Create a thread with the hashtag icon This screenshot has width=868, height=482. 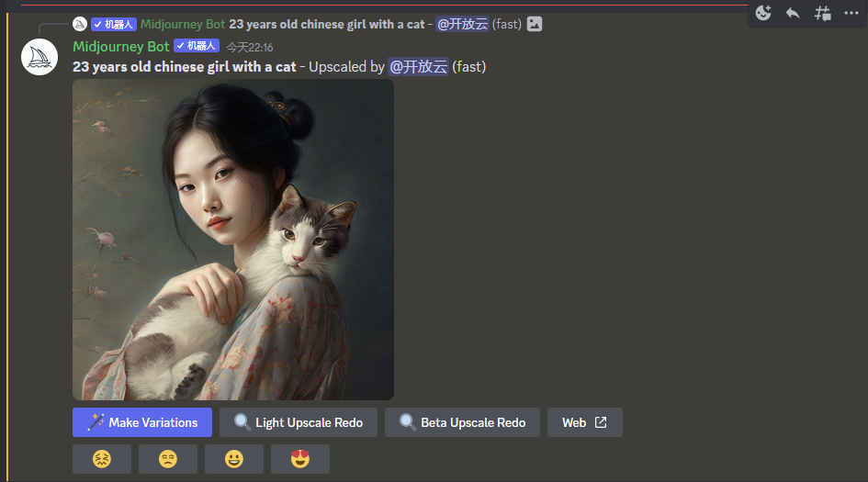coord(823,13)
